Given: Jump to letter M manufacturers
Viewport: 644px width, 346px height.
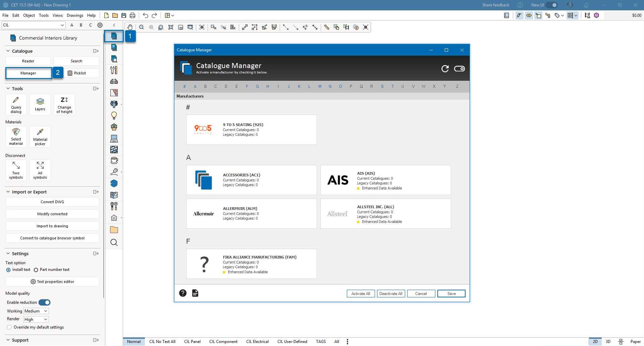Looking at the screenshot, I should tap(320, 86).
